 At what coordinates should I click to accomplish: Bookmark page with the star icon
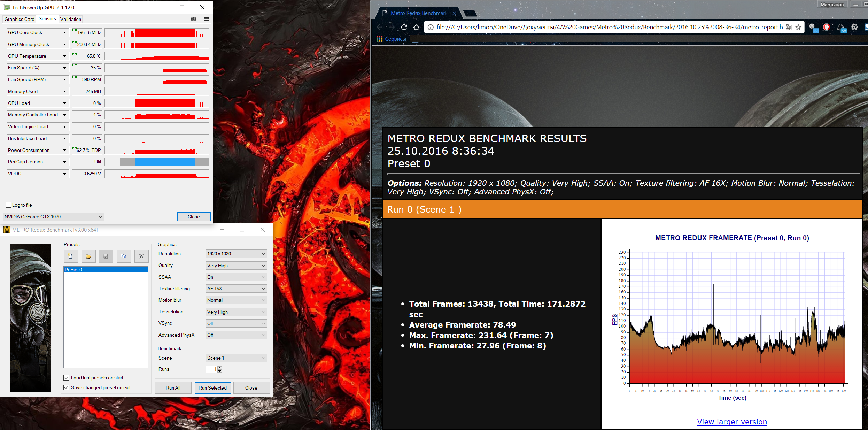point(798,27)
